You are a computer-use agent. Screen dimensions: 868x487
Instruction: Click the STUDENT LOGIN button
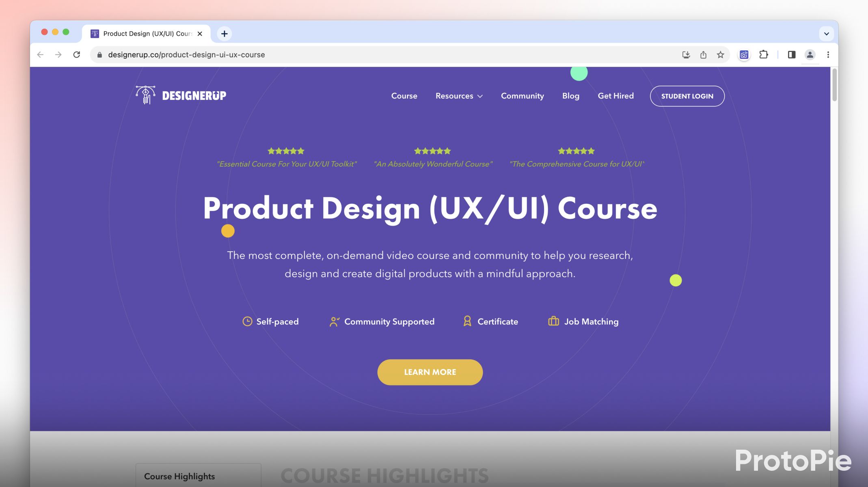click(687, 95)
